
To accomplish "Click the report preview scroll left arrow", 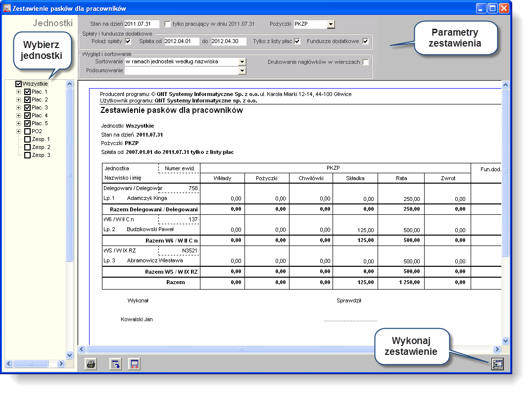I will click(x=82, y=349).
